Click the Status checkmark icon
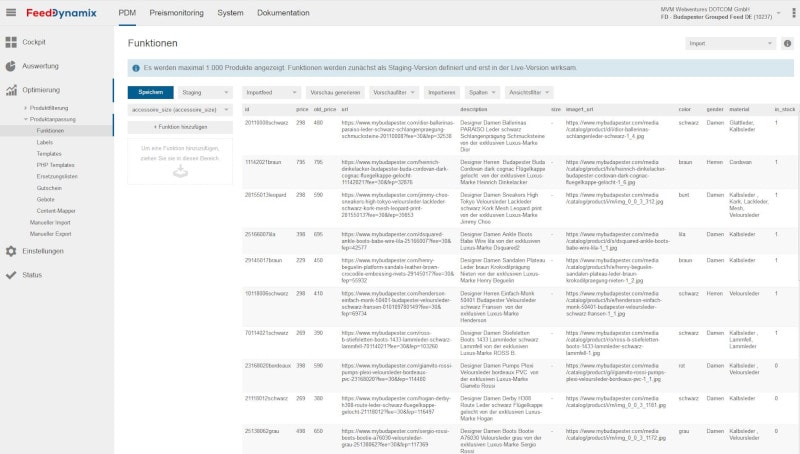This screenshot has height=454, width=800. click(x=11, y=274)
